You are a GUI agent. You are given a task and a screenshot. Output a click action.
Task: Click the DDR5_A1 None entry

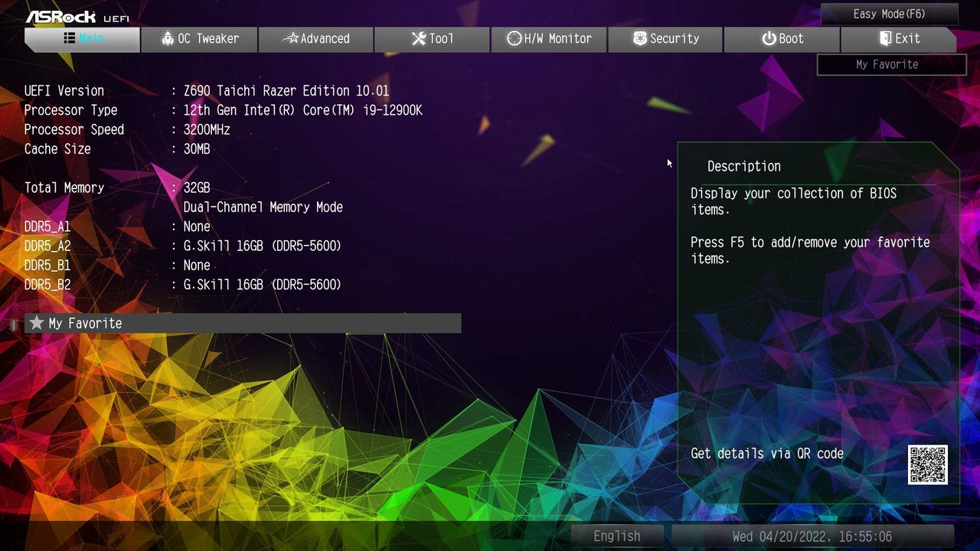click(197, 227)
